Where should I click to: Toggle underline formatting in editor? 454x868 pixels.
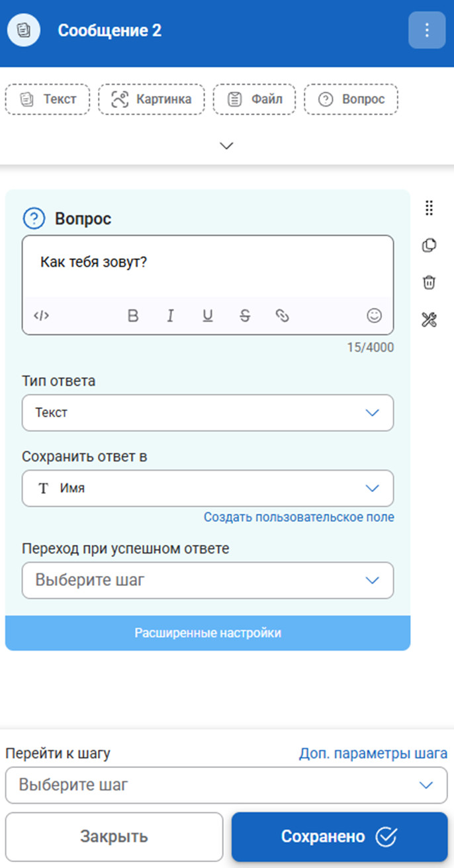click(x=208, y=316)
